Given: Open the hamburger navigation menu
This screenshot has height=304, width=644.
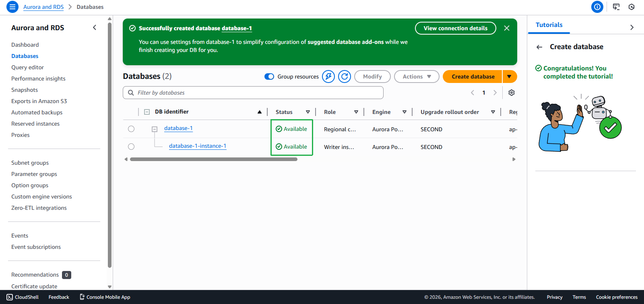Looking at the screenshot, I should tap(12, 7).
